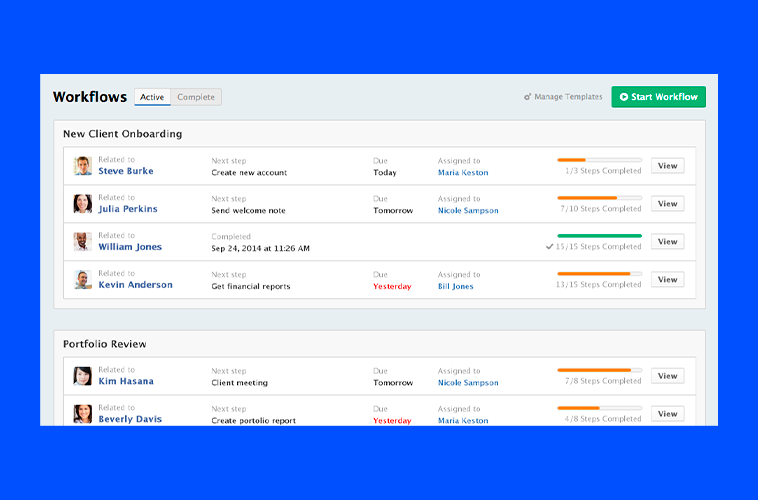Click the completed checkmark for William Jones
The height and width of the screenshot is (500, 758).
550,246
